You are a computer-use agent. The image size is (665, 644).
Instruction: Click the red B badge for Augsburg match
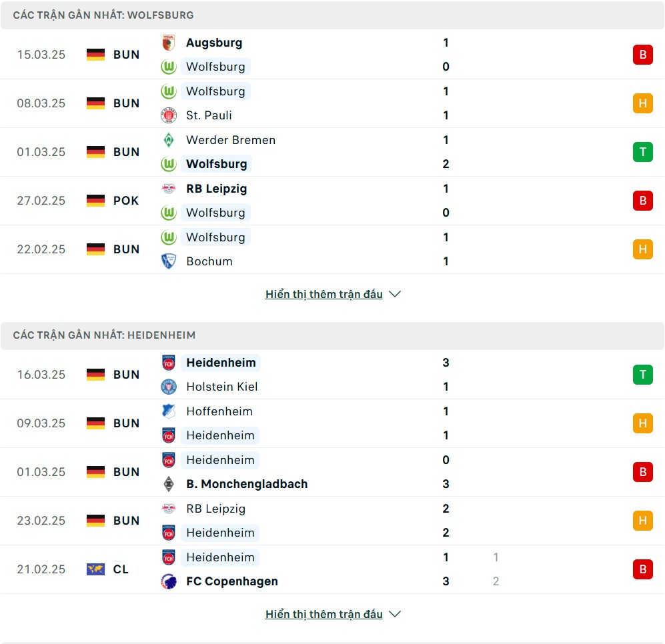click(642, 55)
